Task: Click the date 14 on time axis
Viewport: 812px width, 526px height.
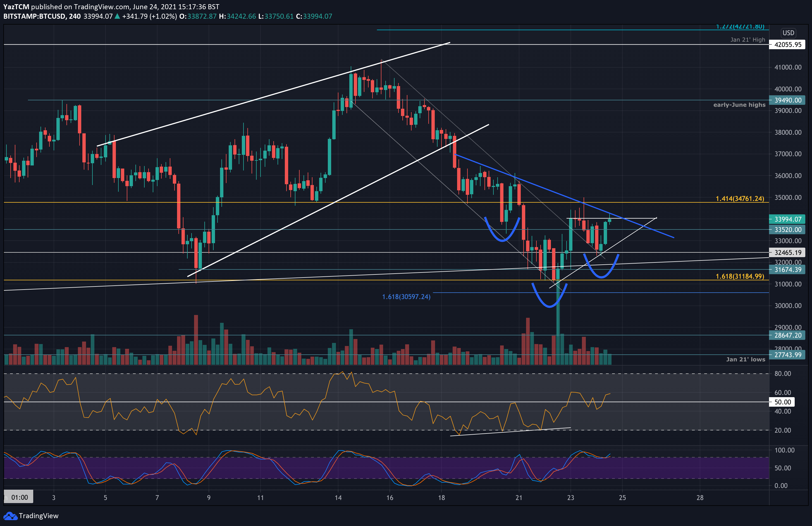Action: (338, 498)
